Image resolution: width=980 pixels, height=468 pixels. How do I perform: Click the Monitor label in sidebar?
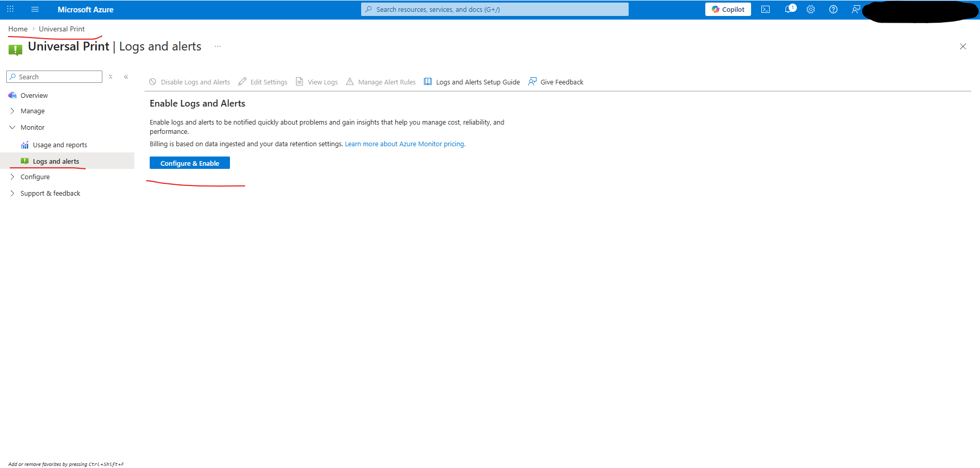point(32,127)
